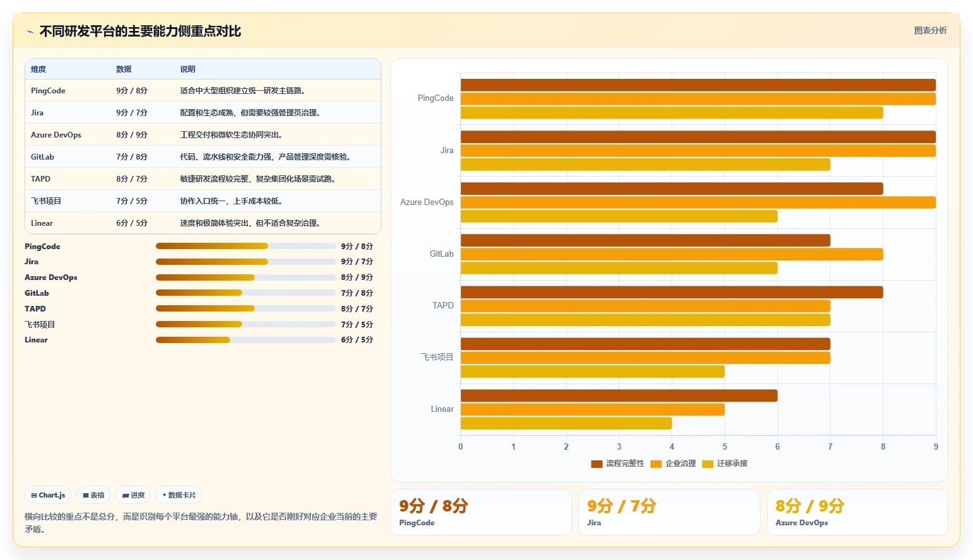Click the 进度 tag chip
973x560 pixels.
(133, 495)
